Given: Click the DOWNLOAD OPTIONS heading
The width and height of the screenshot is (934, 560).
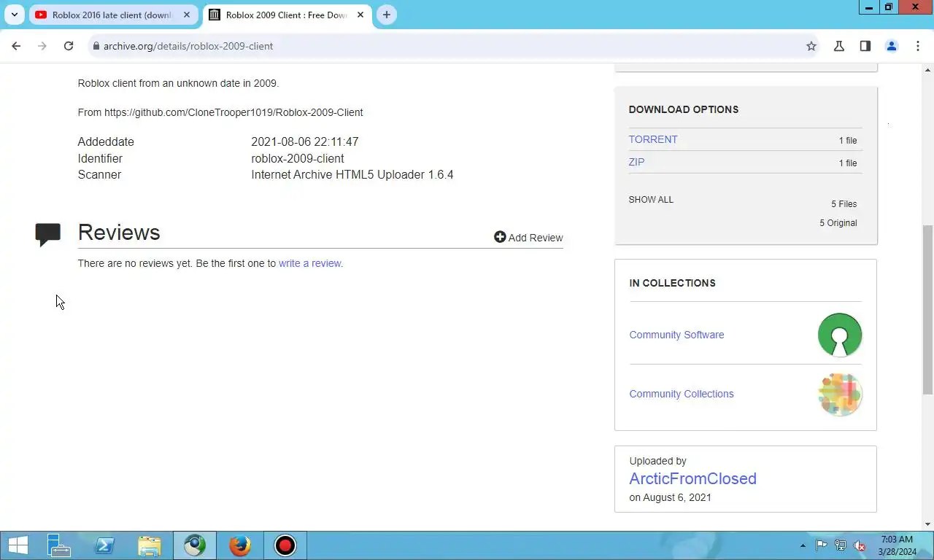Looking at the screenshot, I should pos(684,109).
